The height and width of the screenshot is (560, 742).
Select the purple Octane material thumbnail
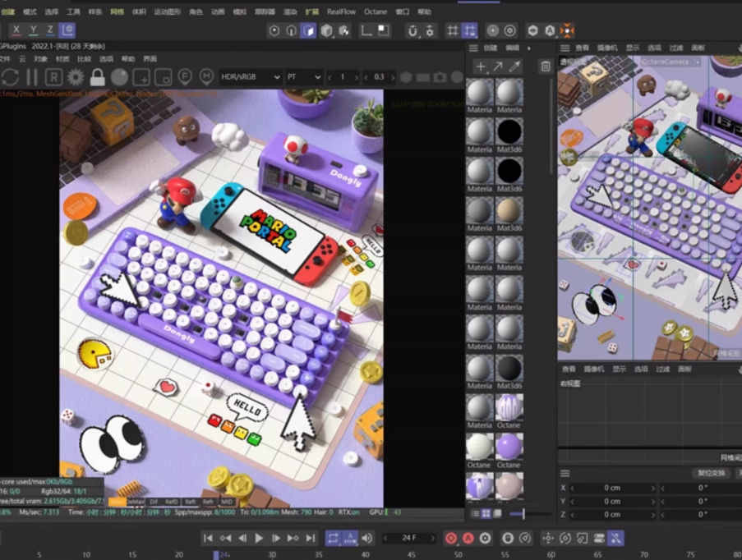[x=509, y=447]
